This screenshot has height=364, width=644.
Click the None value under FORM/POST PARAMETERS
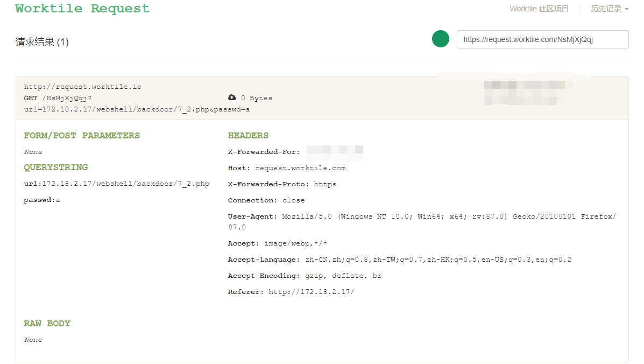pyautogui.click(x=33, y=152)
